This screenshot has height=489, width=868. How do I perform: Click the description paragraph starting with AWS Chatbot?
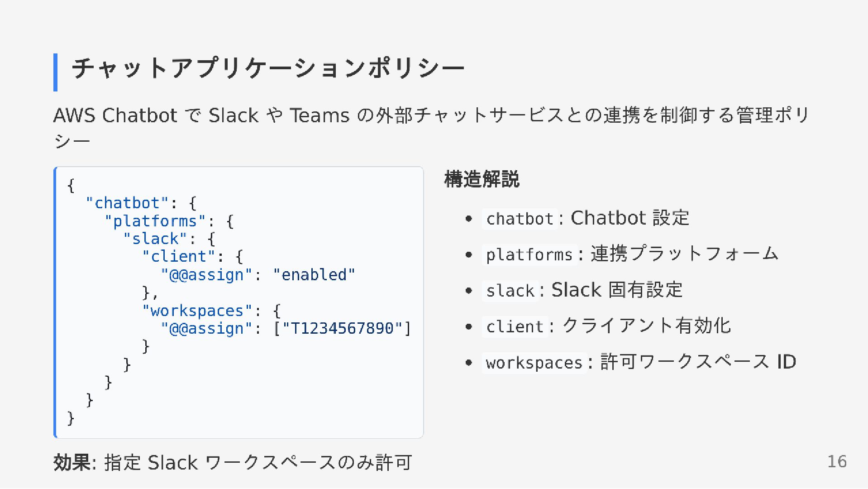point(432,128)
